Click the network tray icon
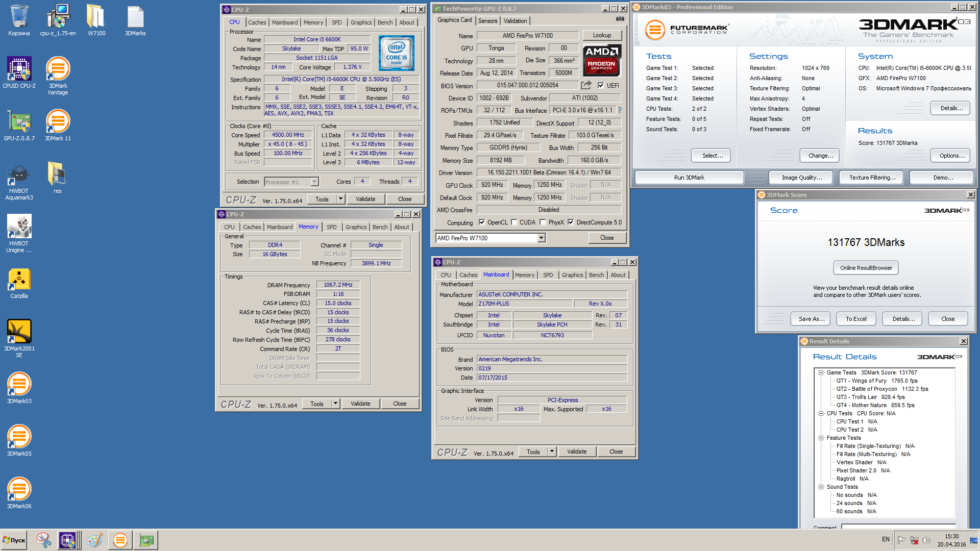980x551 pixels. coord(914,540)
